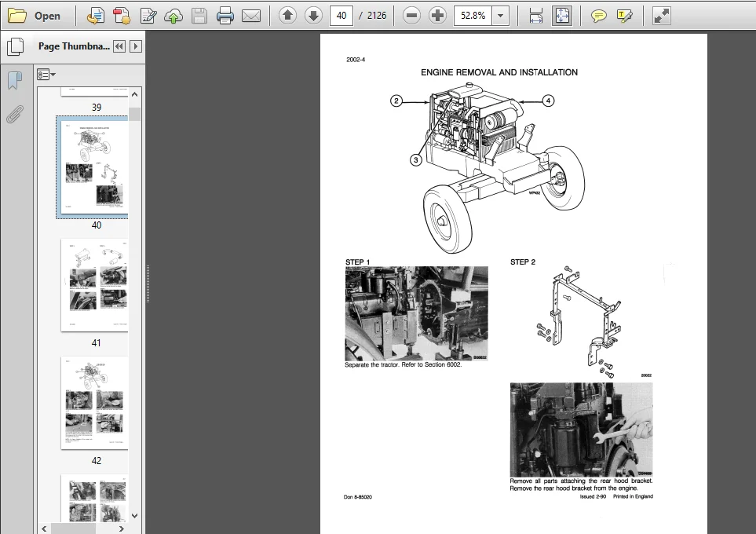Click the Create PDF from file icon

click(96, 16)
